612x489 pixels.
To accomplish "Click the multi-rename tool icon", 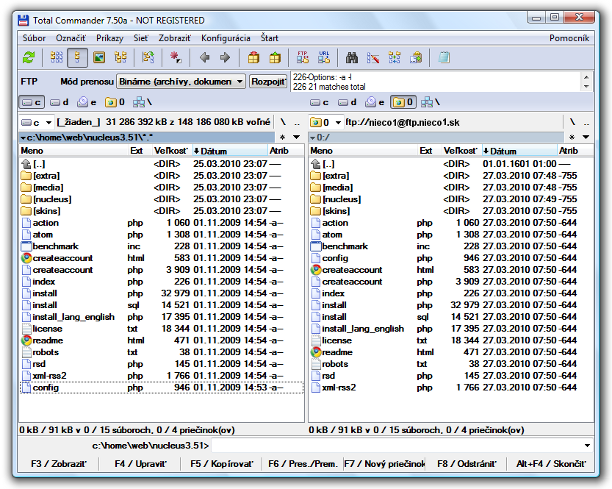I will pos(373,58).
